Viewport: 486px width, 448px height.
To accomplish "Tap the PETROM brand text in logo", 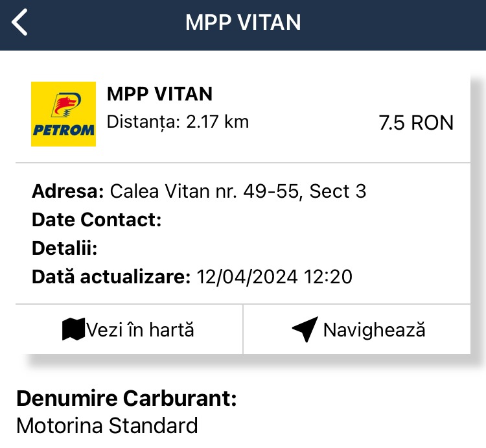I will [64, 130].
